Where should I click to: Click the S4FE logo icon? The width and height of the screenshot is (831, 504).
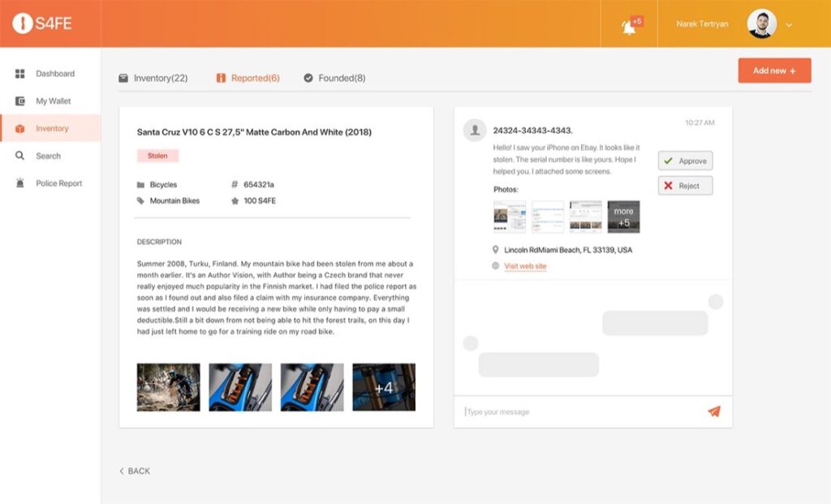tap(22, 24)
